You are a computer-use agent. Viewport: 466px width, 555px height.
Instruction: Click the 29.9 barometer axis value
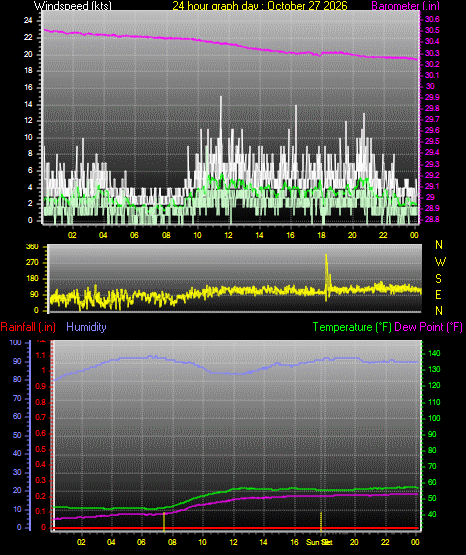click(432, 97)
